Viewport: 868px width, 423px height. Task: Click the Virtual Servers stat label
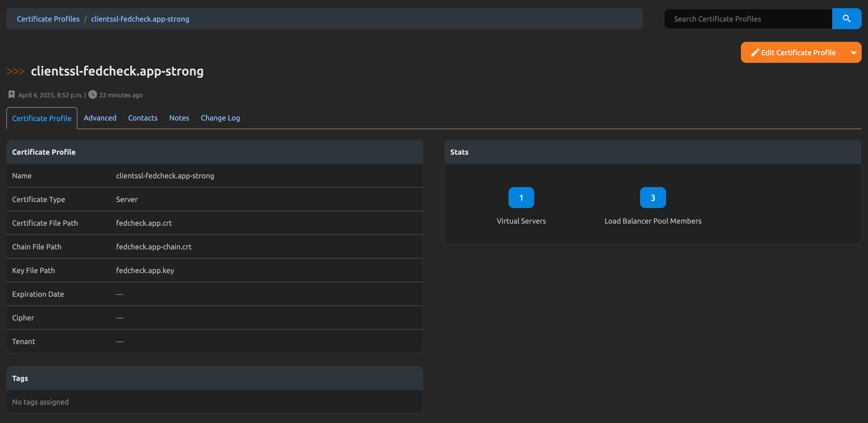click(x=521, y=221)
